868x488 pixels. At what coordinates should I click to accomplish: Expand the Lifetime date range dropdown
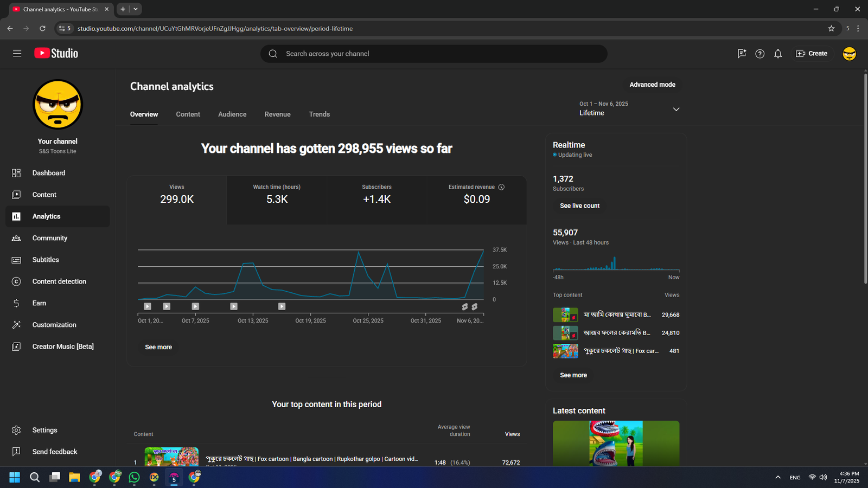point(629,108)
